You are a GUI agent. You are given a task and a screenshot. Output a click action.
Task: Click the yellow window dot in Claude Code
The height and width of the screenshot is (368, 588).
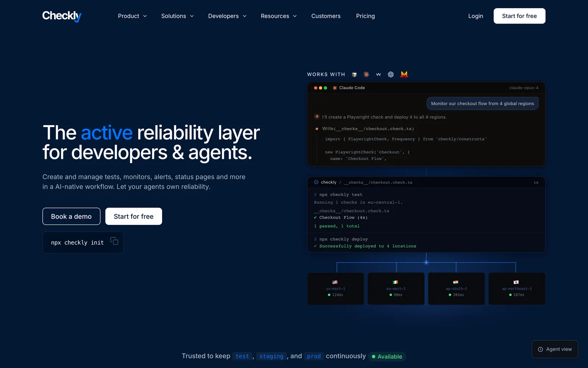320,88
